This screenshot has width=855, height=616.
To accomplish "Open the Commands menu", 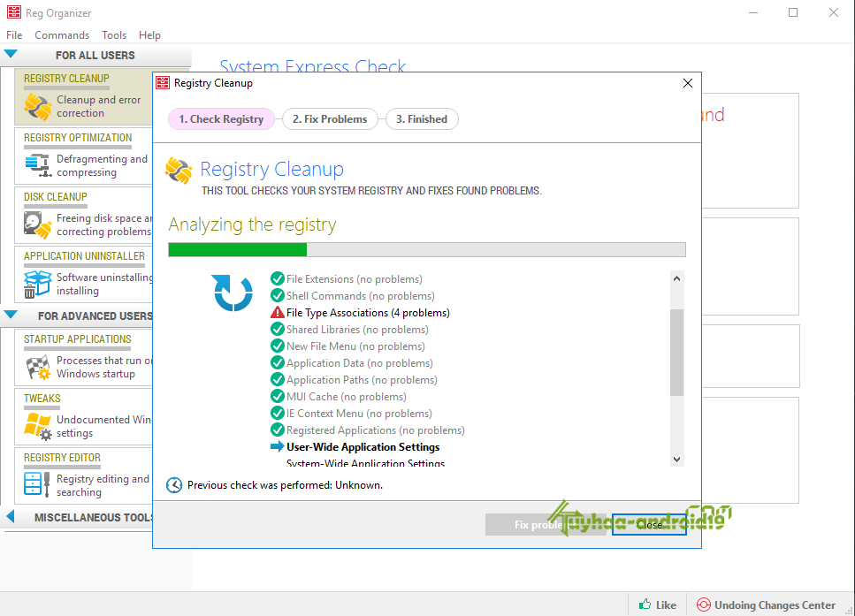I will point(62,34).
